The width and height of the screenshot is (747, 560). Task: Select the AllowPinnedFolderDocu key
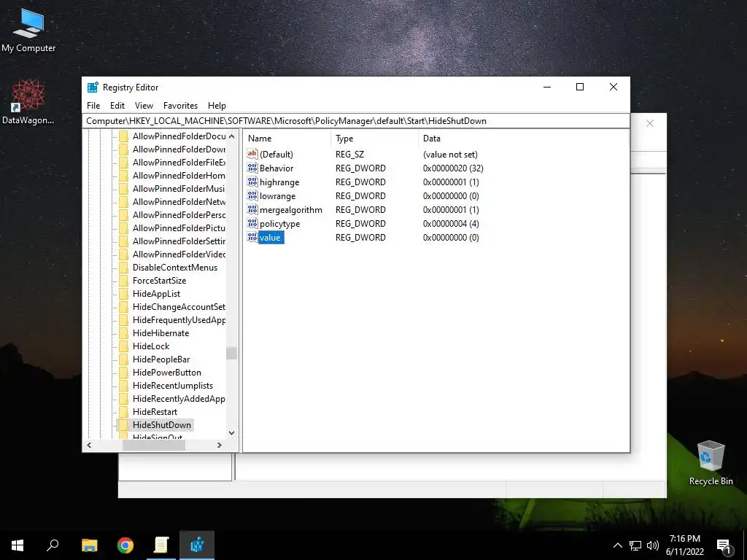(x=179, y=136)
